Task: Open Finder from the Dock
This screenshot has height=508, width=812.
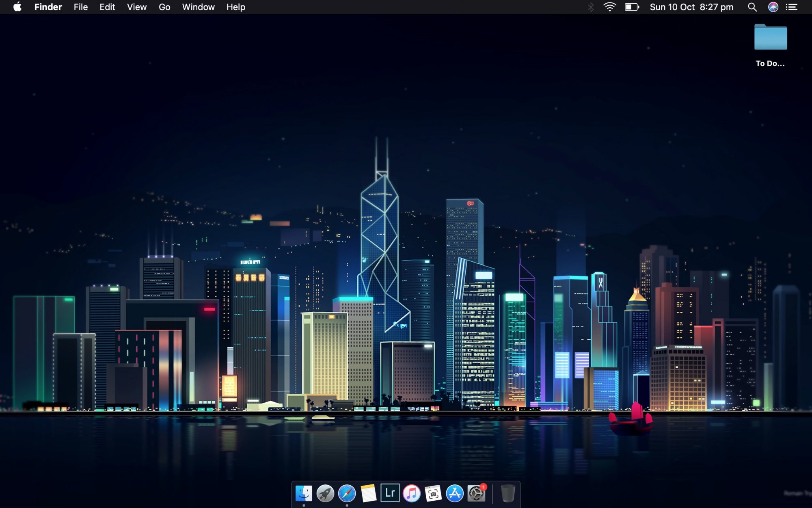Action: point(304,494)
